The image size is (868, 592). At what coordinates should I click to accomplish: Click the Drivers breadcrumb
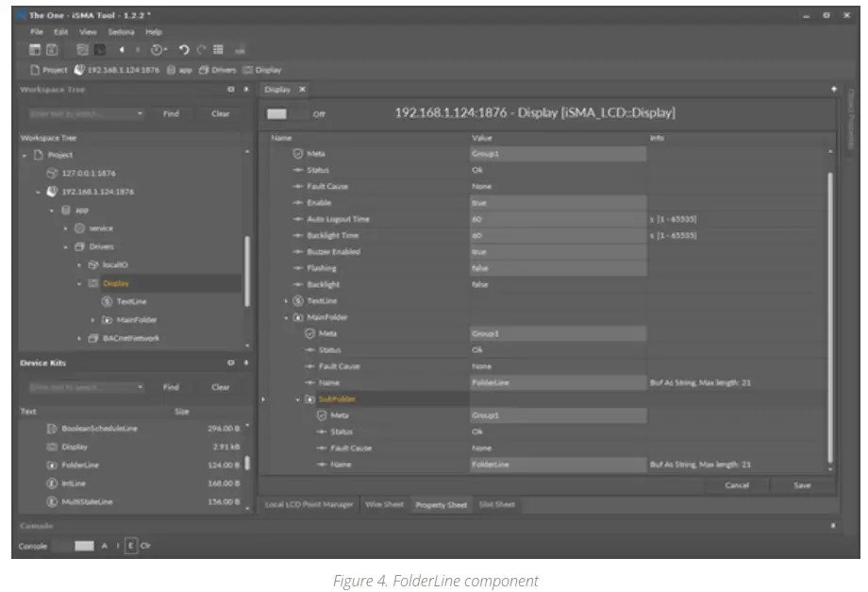pos(217,70)
